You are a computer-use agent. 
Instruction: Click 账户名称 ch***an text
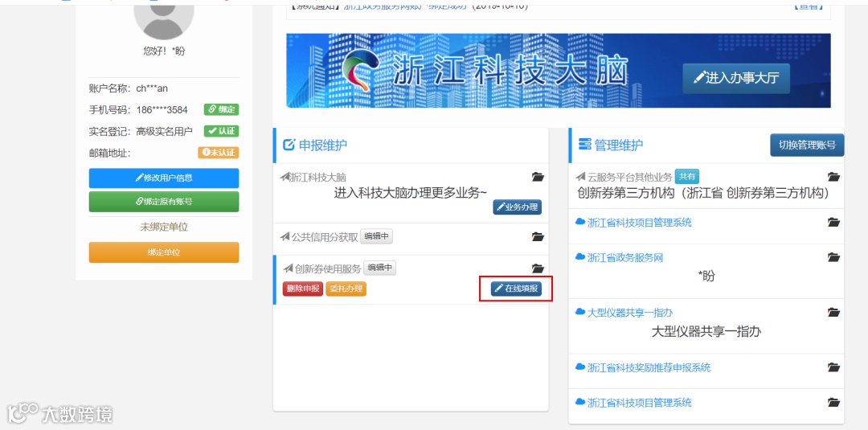128,88
